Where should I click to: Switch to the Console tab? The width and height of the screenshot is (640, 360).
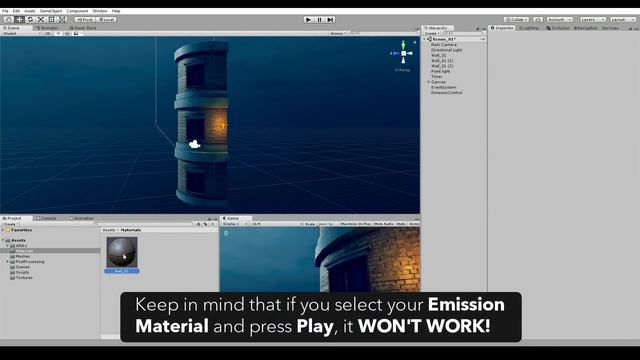pos(47,218)
